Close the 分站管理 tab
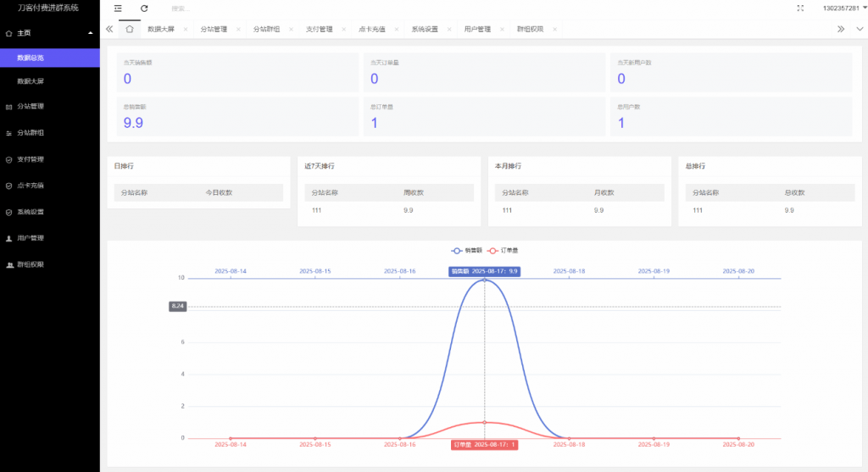The height and width of the screenshot is (472, 868). [x=238, y=30]
